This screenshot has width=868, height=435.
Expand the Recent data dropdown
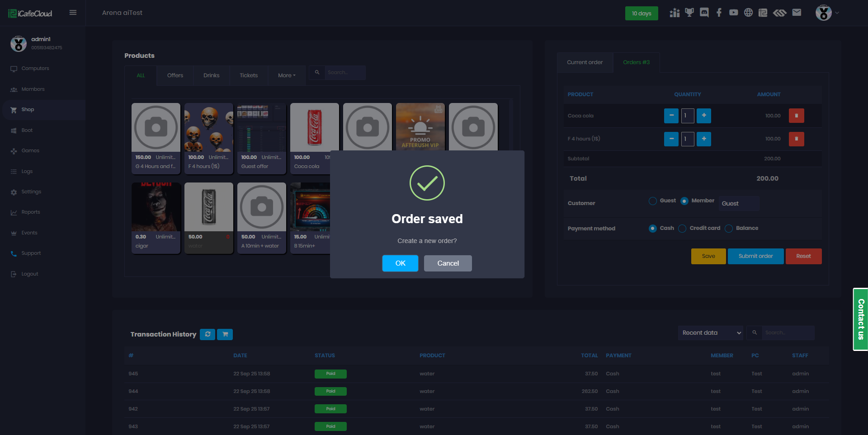coord(711,333)
